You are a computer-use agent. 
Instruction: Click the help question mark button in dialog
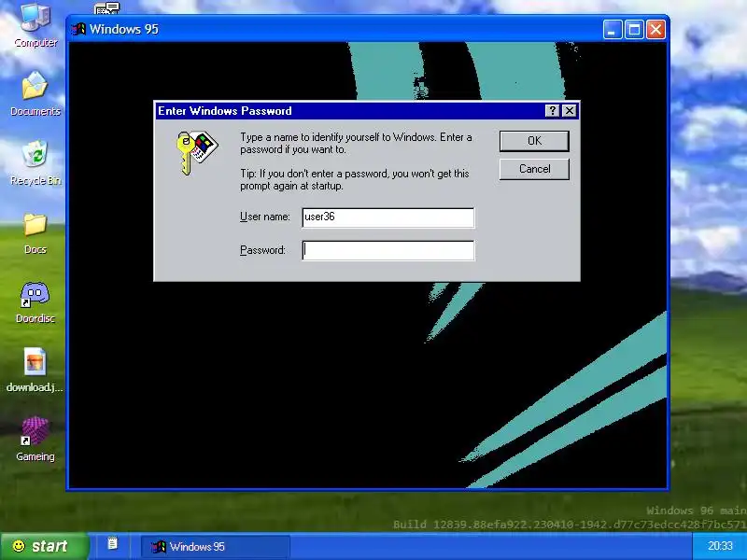pyautogui.click(x=552, y=111)
